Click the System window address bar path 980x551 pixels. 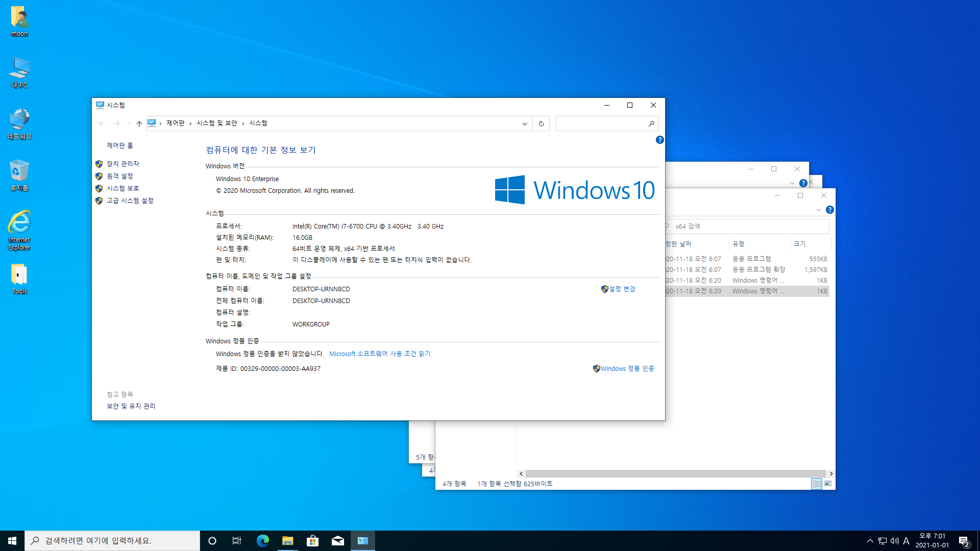[x=339, y=123]
